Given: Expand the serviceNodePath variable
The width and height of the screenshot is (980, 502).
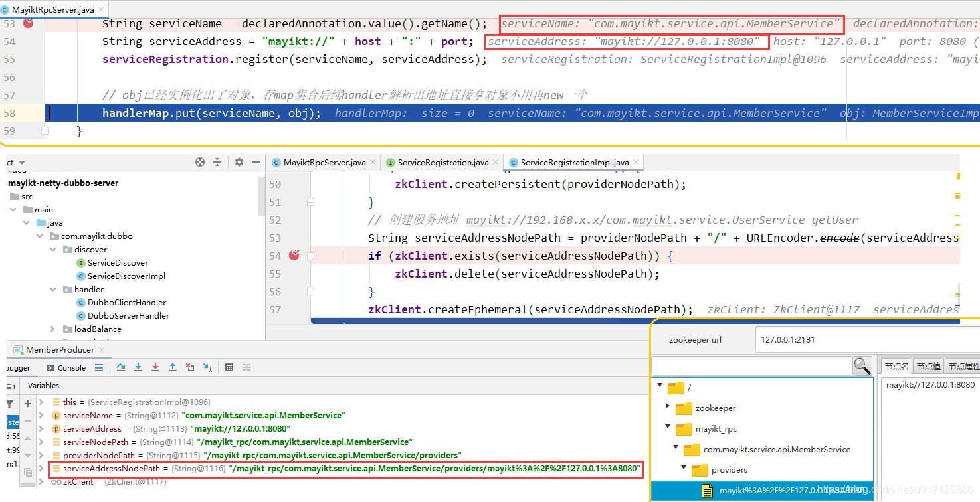Looking at the screenshot, I should (x=41, y=442).
